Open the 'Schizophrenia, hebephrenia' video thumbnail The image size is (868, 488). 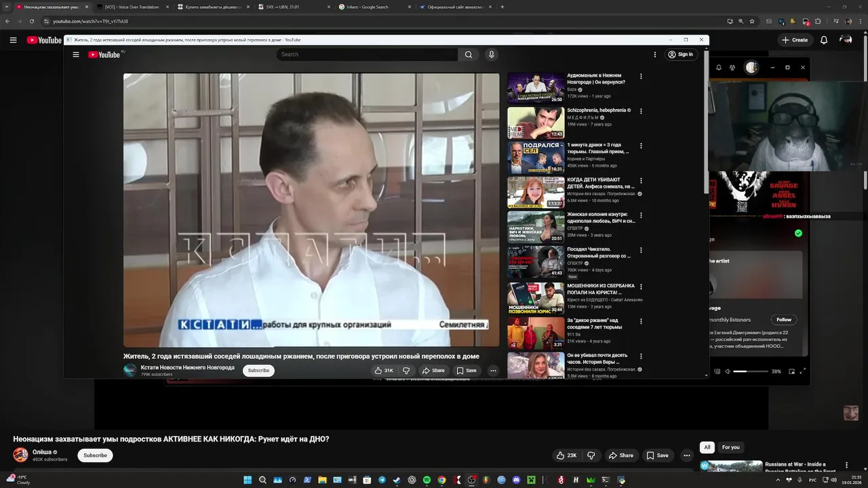[x=536, y=123]
